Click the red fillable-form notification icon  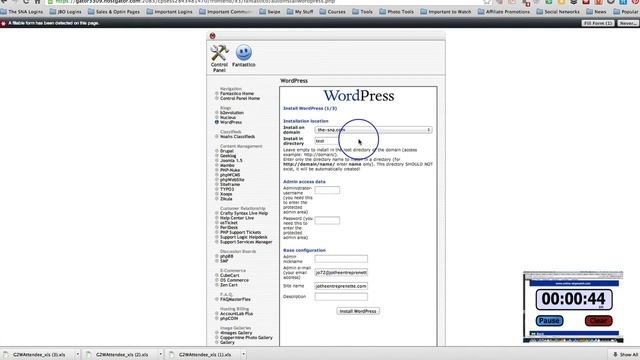click(x=3, y=23)
